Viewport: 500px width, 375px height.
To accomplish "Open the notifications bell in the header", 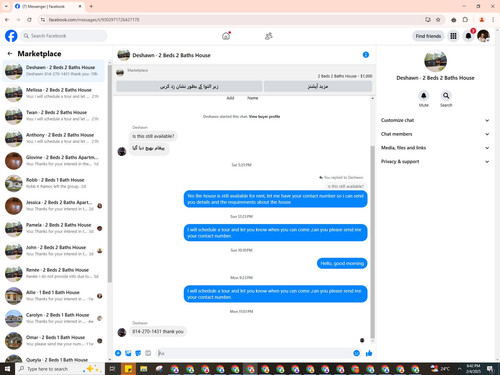I will pos(468,36).
